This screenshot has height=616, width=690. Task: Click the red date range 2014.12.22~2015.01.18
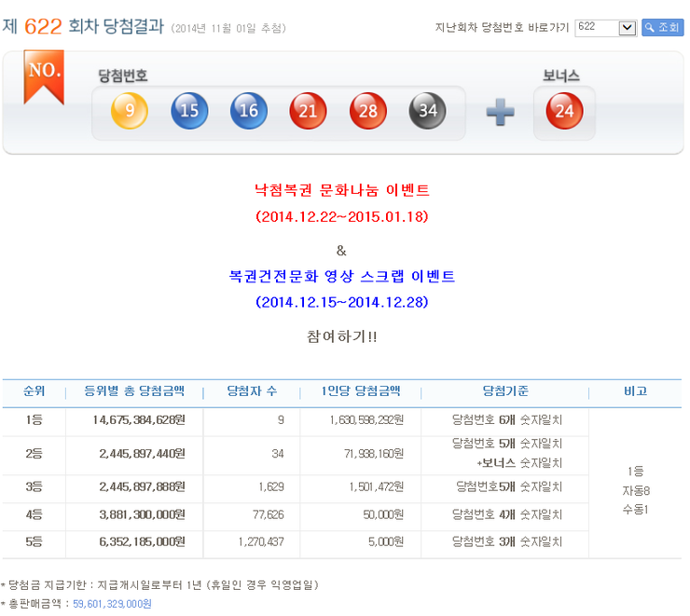[x=342, y=216]
